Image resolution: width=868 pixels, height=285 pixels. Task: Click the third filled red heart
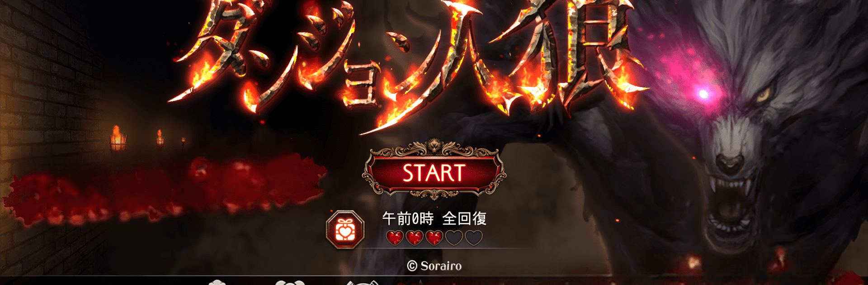[434, 237]
